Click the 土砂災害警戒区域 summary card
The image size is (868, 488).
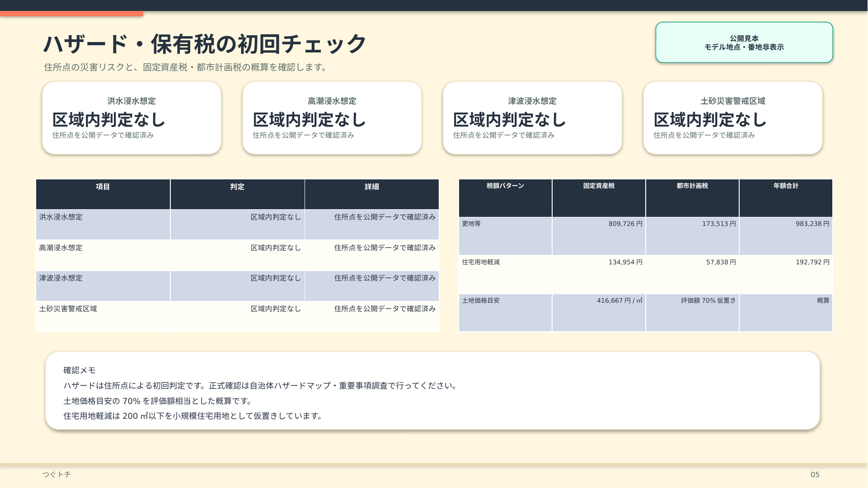[x=733, y=118]
